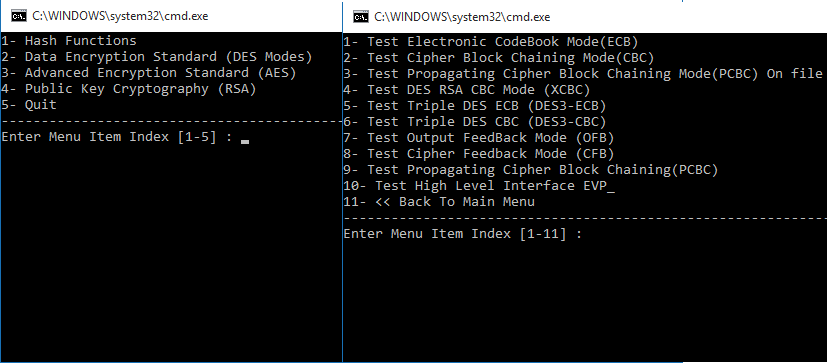The width and height of the screenshot is (827, 363).
Task: Click the Test Triple DES CBC (DES3-CBC) line
Action: coord(475,122)
